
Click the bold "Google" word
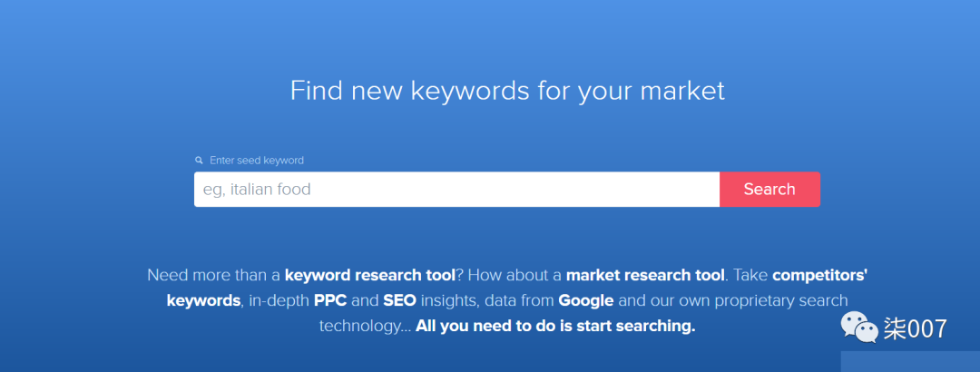[x=585, y=300]
